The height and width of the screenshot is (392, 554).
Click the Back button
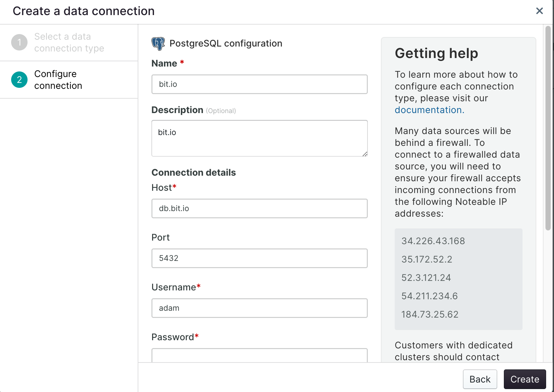(480, 379)
